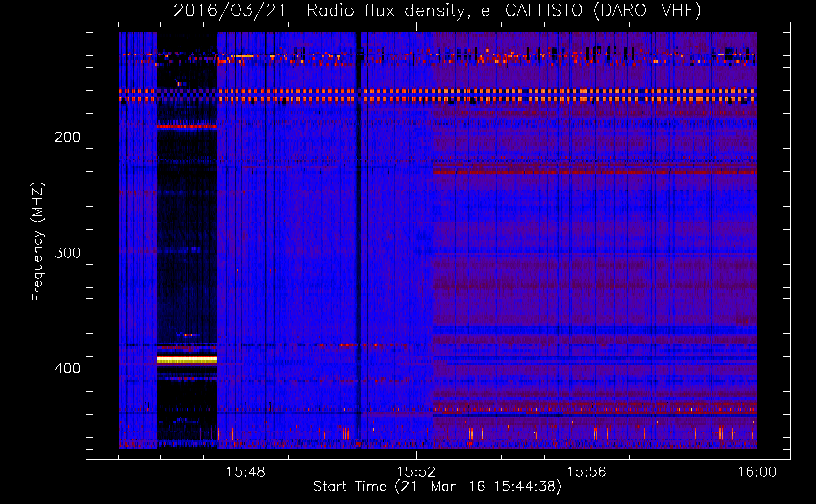Click the bright white-yellow band near 390 MHz

pyautogui.click(x=187, y=359)
